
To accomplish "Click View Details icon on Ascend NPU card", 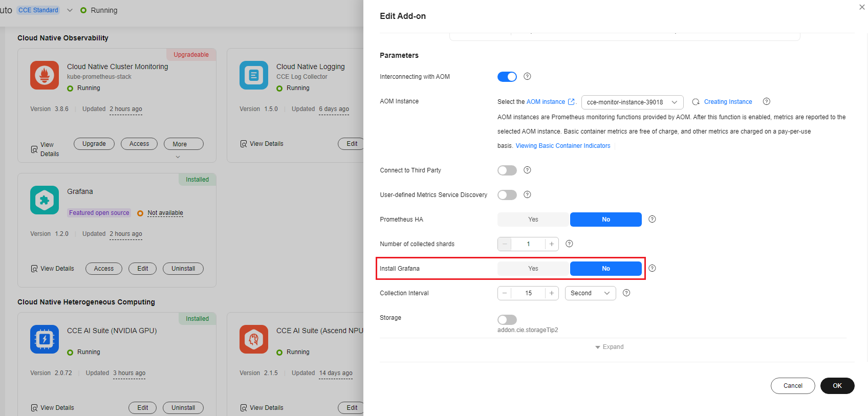I will tap(244, 408).
